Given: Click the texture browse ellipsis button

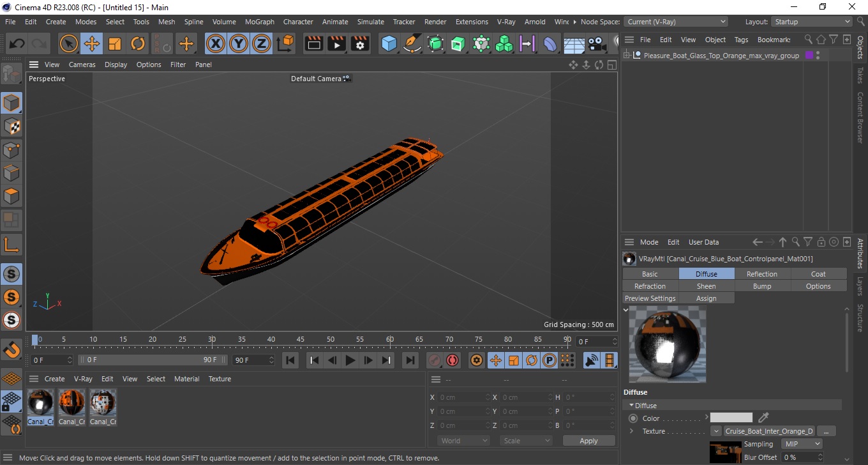Looking at the screenshot, I should click(827, 431).
